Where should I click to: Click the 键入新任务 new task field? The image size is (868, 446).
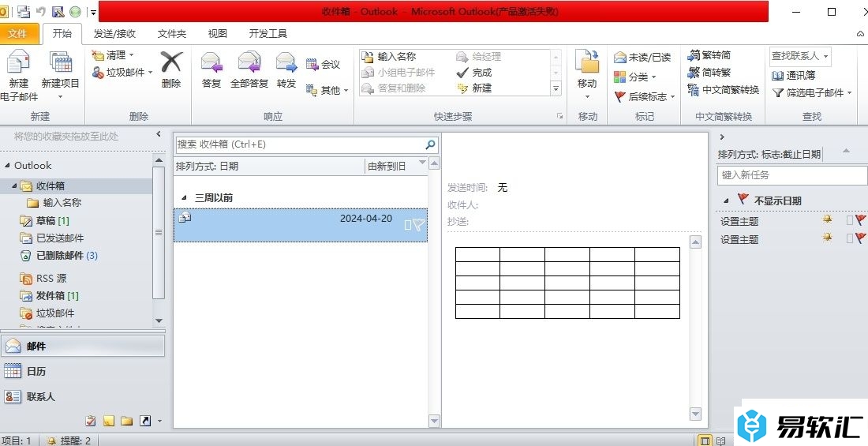pos(792,175)
